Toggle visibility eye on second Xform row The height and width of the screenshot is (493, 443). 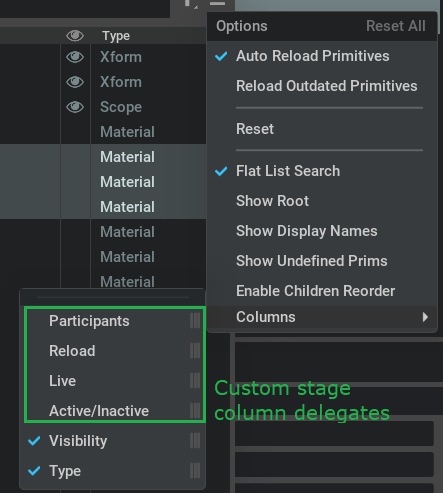(x=75, y=82)
